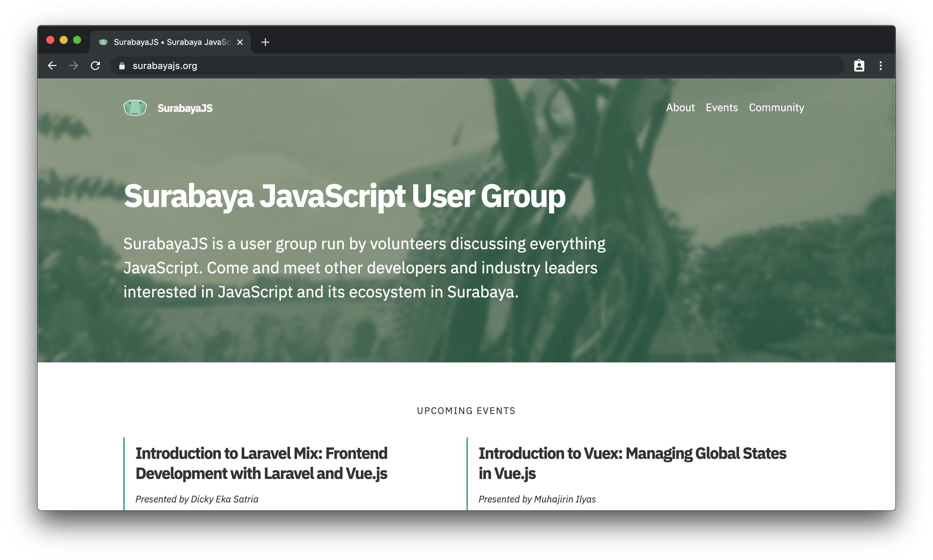Click the Surabaya JavaScript User Group heading
933x560 pixels.
point(345,196)
